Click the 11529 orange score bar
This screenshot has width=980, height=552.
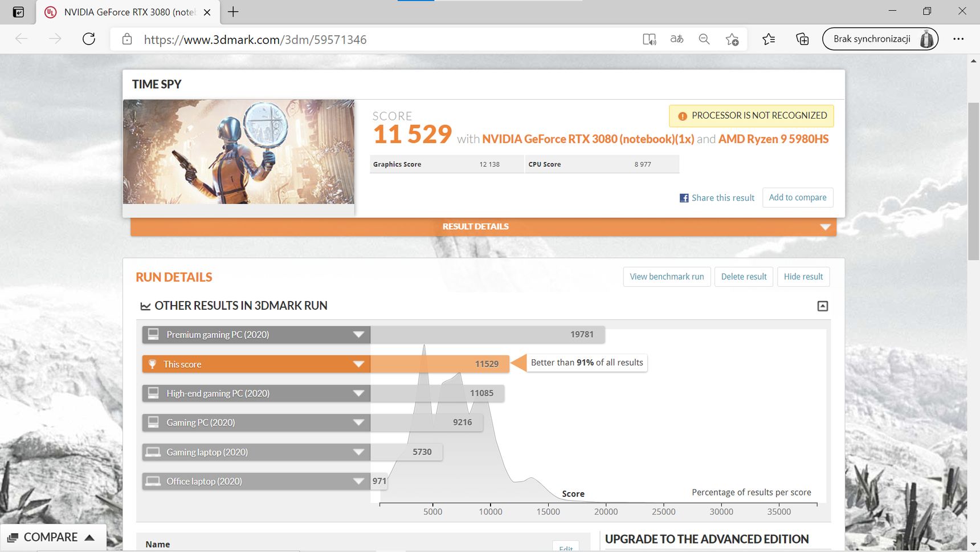pyautogui.click(x=440, y=364)
